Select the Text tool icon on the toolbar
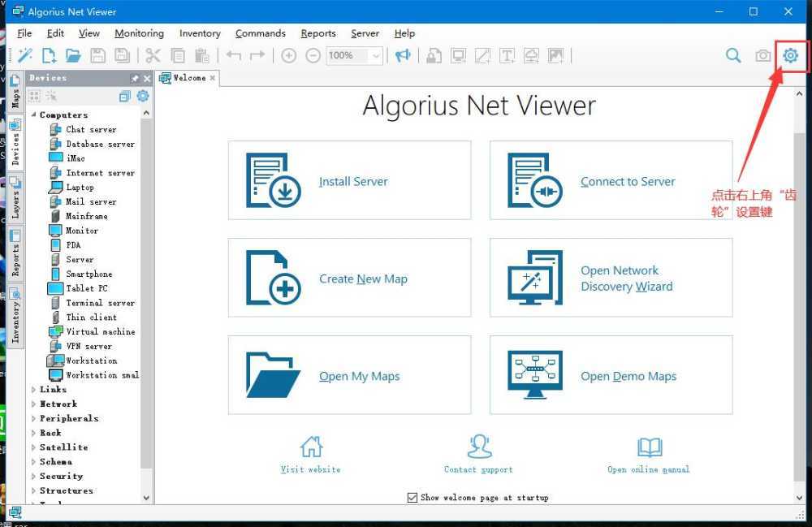 (505, 55)
